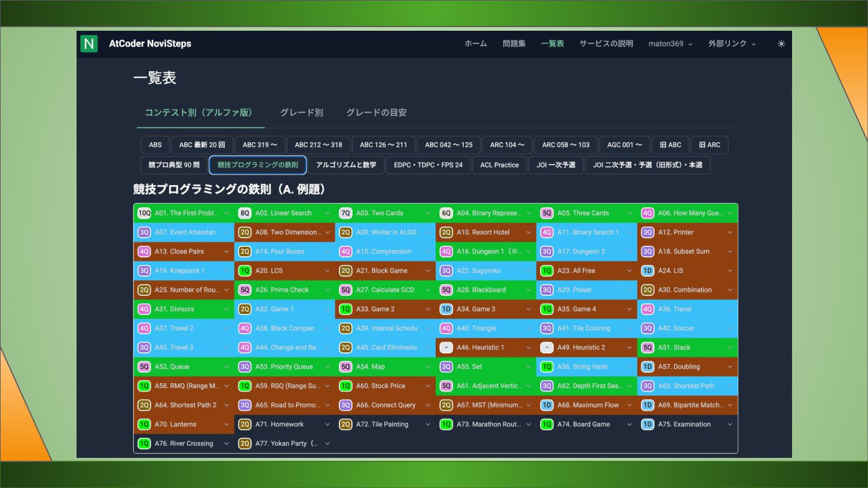Click the 8Q grade badge on A02
The width and height of the screenshot is (868, 488).
tap(245, 213)
